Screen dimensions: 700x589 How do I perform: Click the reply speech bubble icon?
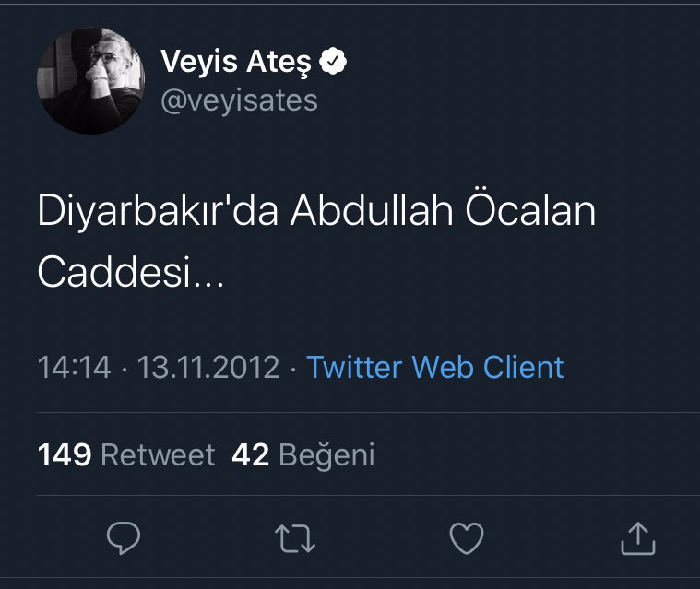[x=123, y=538]
